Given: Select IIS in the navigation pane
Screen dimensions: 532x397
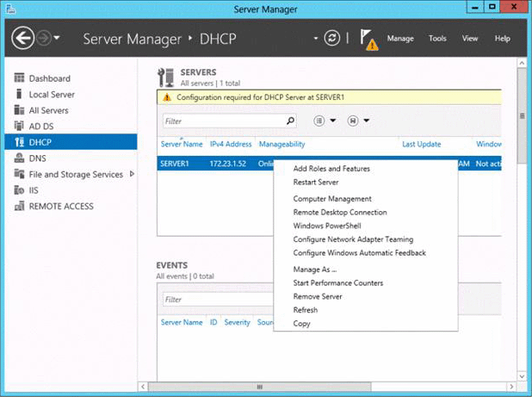Looking at the screenshot, I should (x=34, y=190).
